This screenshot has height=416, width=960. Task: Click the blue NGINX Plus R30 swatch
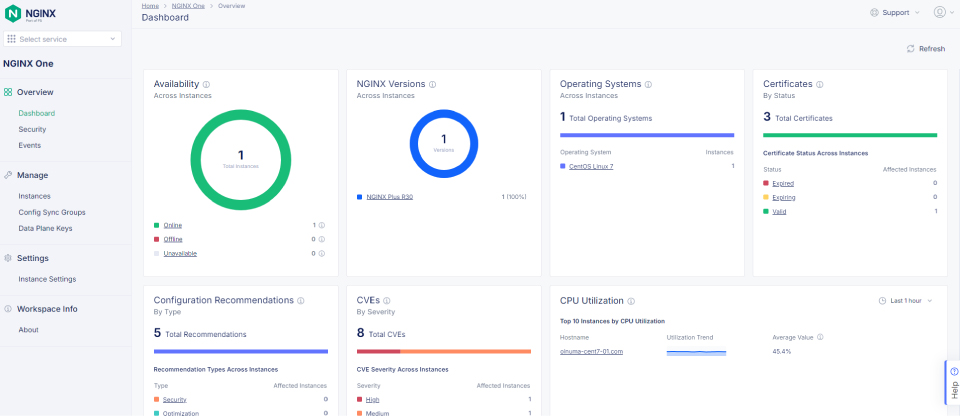click(359, 197)
